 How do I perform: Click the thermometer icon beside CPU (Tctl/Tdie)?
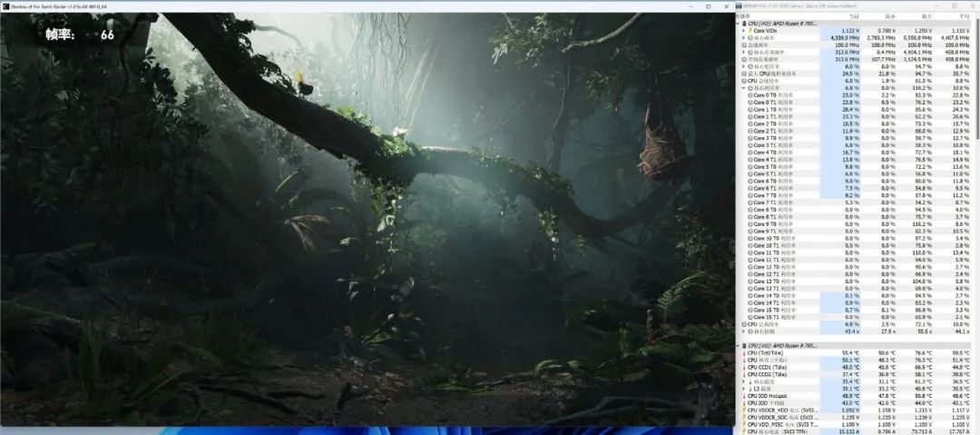(744, 353)
